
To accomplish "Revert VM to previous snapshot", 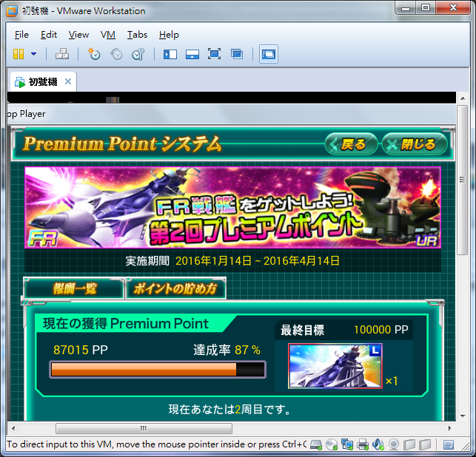I will click(x=116, y=54).
